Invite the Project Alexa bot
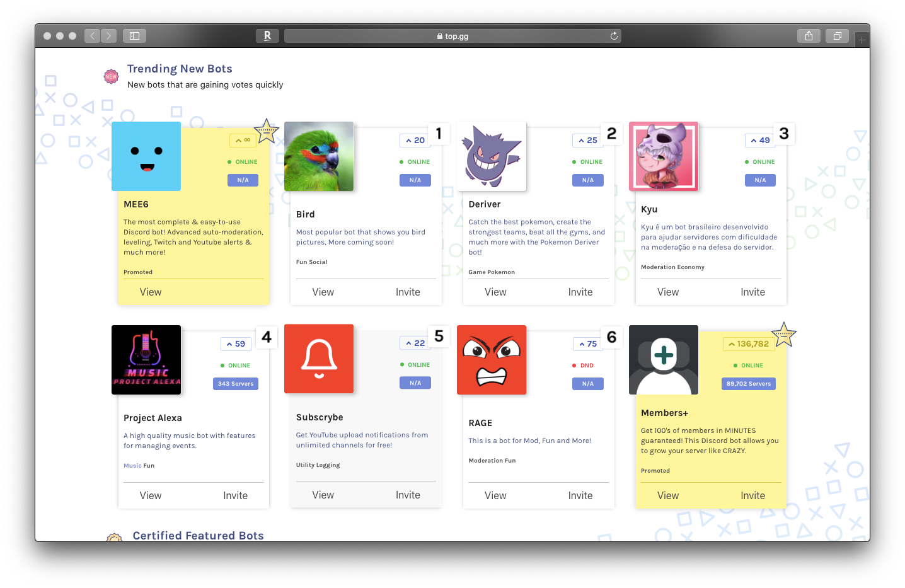905x588 pixels. [236, 496]
